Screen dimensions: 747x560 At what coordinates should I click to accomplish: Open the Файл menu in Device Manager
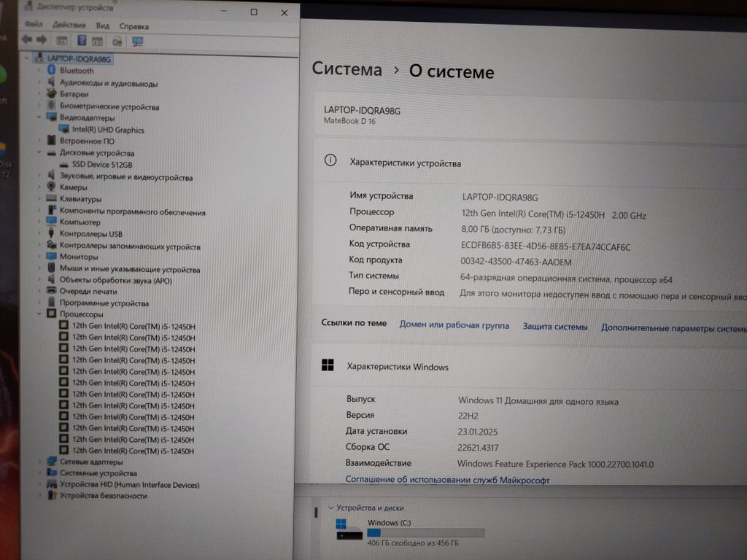click(x=34, y=24)
